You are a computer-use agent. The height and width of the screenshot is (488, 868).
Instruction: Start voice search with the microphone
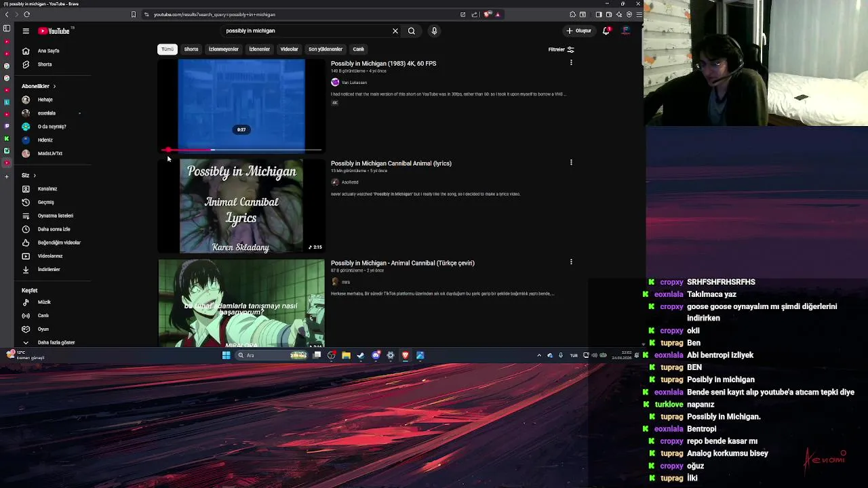pyautogui.click(x=434, y=30)
